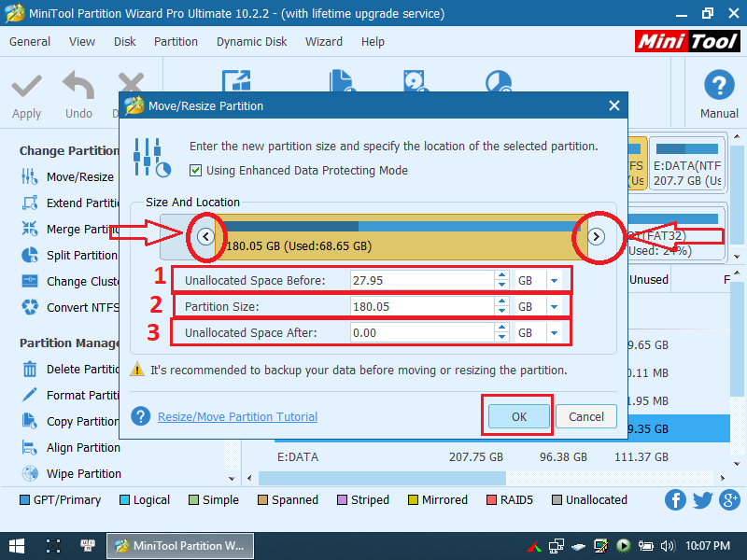Image resolution: width=747 pixels, height=560 pixels.
Task: Click sidebar scroll down arrow
Action: [232, 479]
